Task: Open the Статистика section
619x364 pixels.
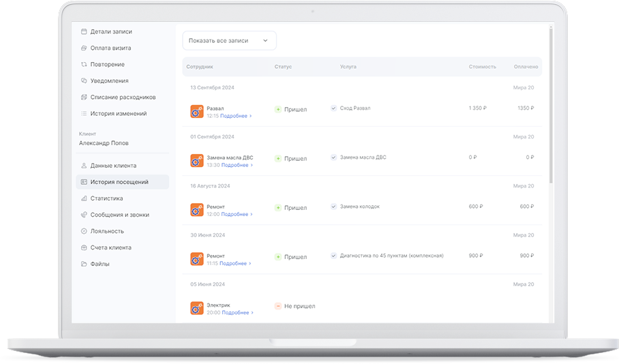Action: pyautogui.click(x=123, y=198)
